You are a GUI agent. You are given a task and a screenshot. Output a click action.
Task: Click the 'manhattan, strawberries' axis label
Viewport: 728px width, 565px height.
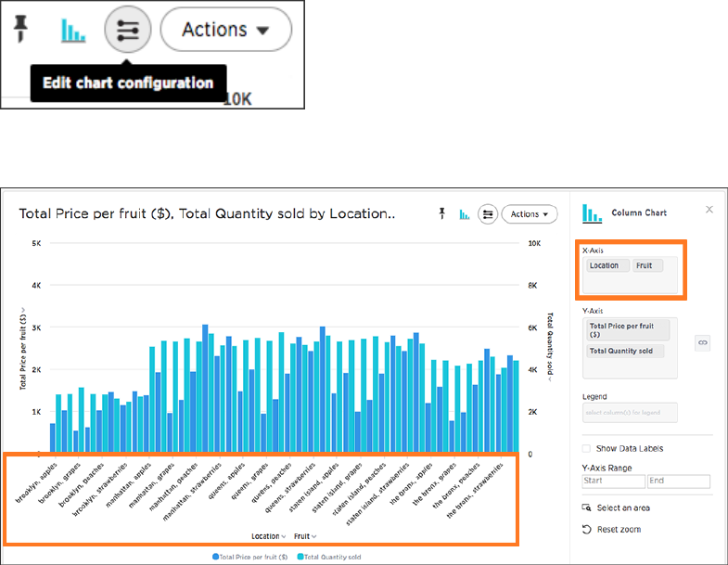pos(192,492)
